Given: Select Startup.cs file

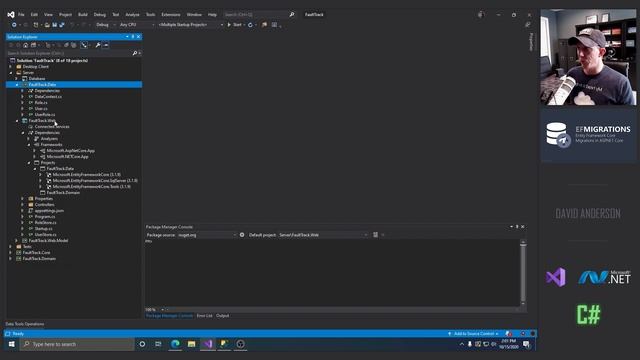Looking at the screenshot, I should tap(43, 229).
